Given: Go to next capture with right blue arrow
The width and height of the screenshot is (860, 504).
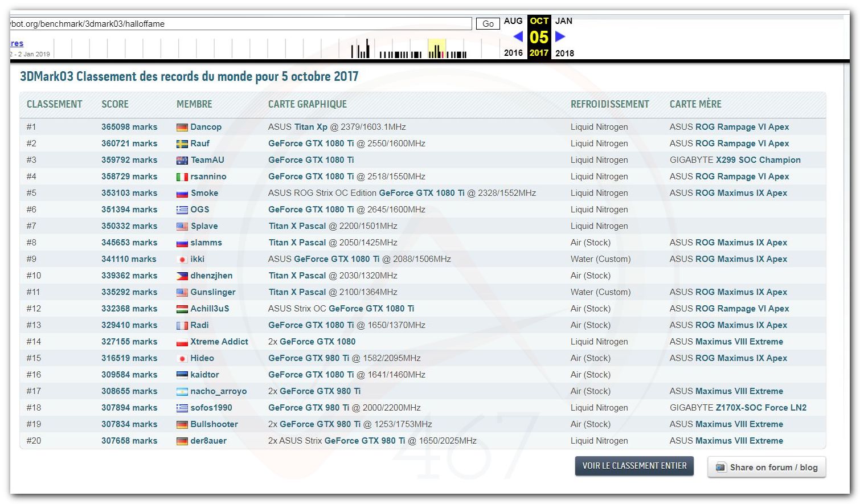Looking at the screenshot, I should [x=560, y=36].
